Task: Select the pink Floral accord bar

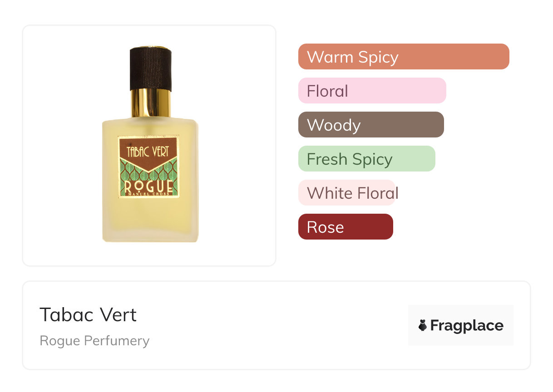Action: [372, 91]
